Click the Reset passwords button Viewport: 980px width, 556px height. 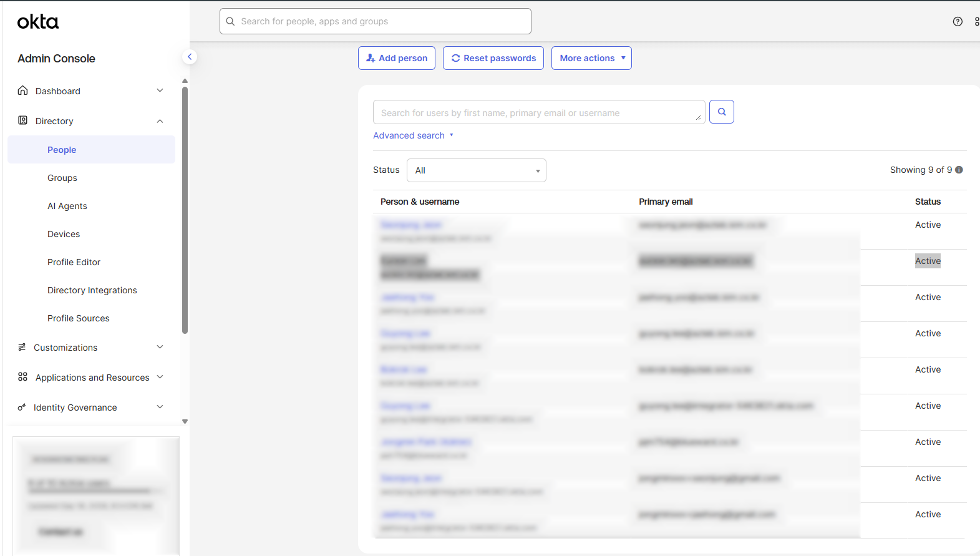pyautogui.click(x=493, y=58)
